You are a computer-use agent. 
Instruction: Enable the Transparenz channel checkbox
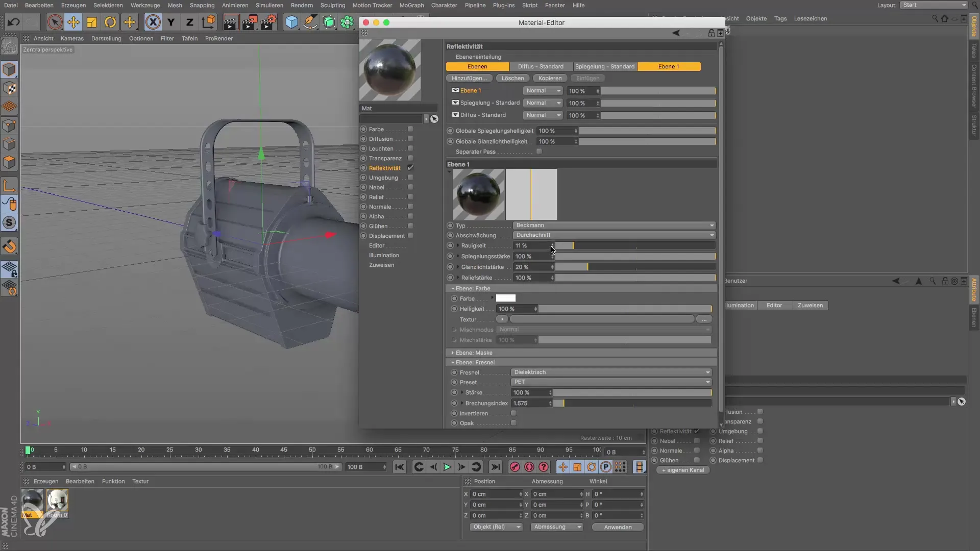pyautogui.click(x=410, y=158)
